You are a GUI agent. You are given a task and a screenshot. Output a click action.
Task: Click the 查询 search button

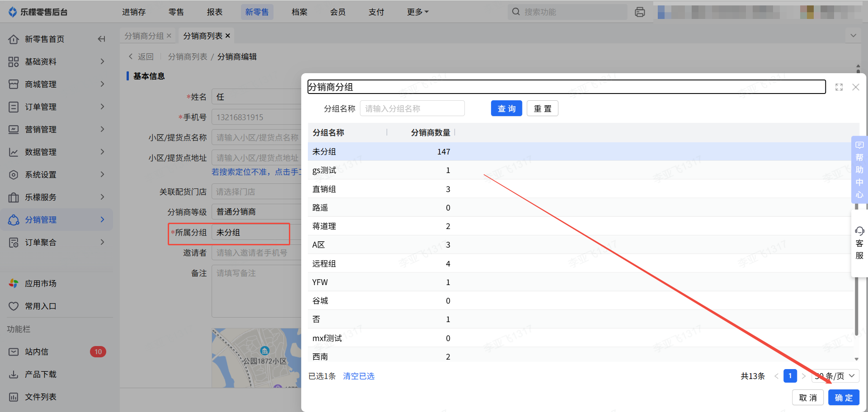(x=506, y=108)
